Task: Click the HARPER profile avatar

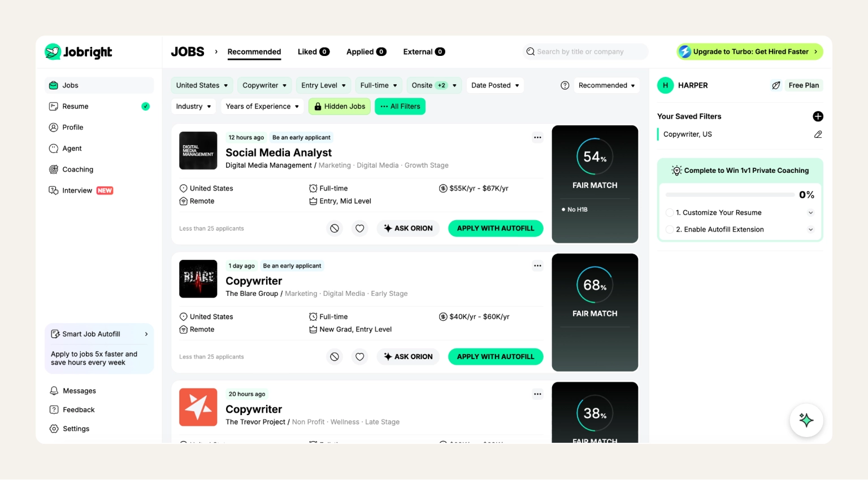Action: click(665, 85)
